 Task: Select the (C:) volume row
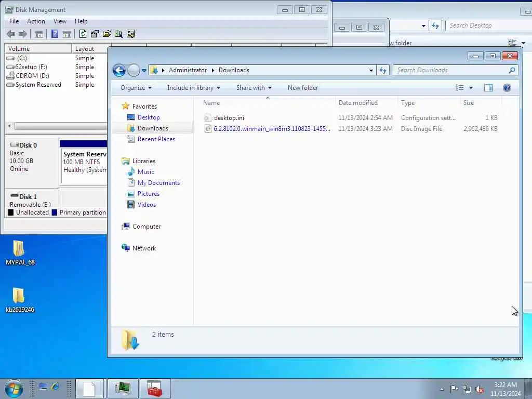coord(56,58)
